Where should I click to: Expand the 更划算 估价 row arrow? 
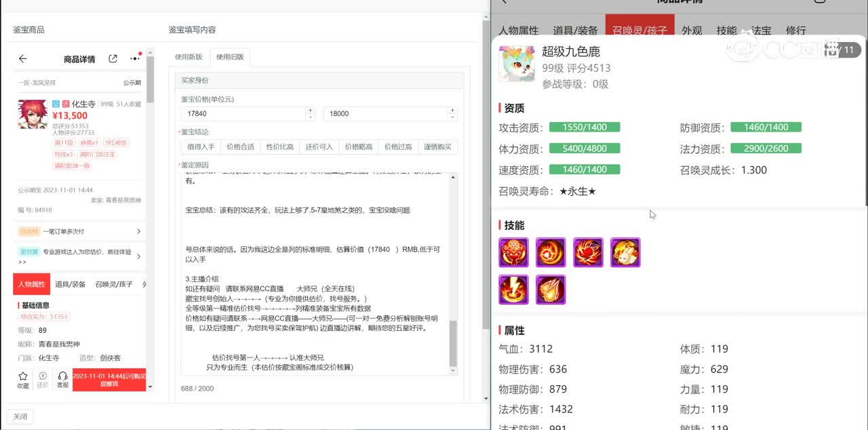138,256
